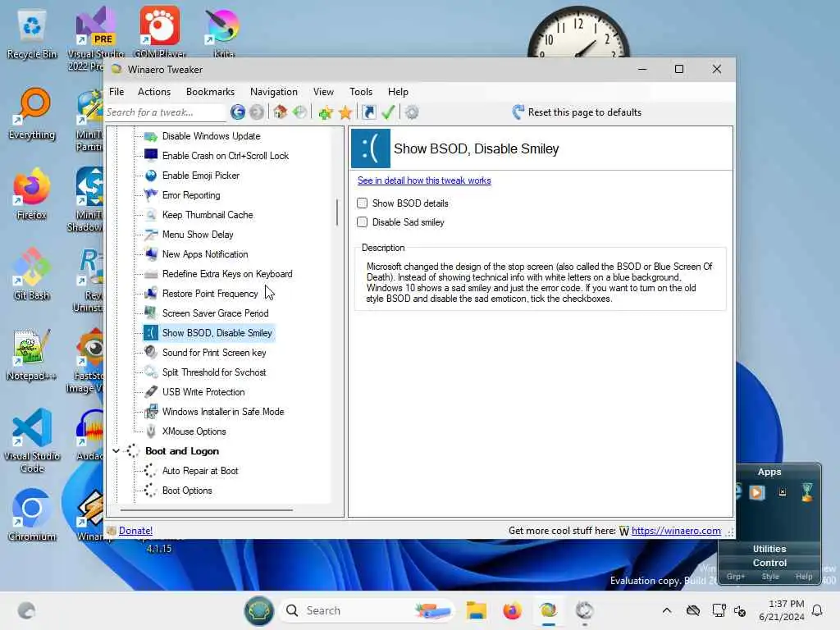The height and width of the screenshot is (630, 840).
Task: Open the https://winaero.com link
Action: coord(676,531)
